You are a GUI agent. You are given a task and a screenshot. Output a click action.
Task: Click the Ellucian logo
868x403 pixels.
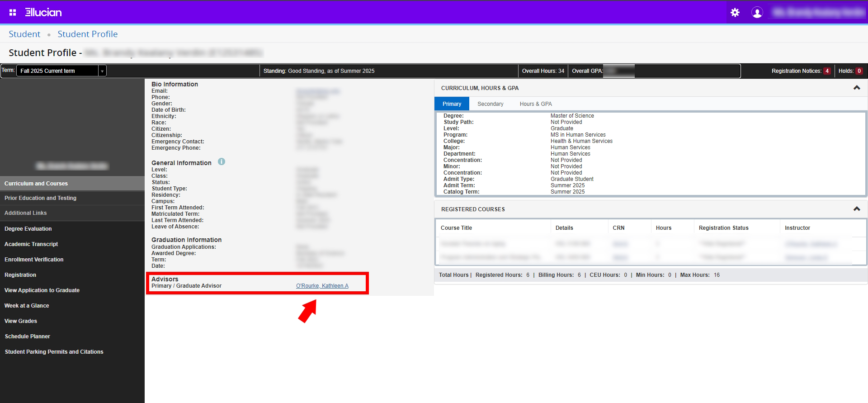[x=43, y=12]
